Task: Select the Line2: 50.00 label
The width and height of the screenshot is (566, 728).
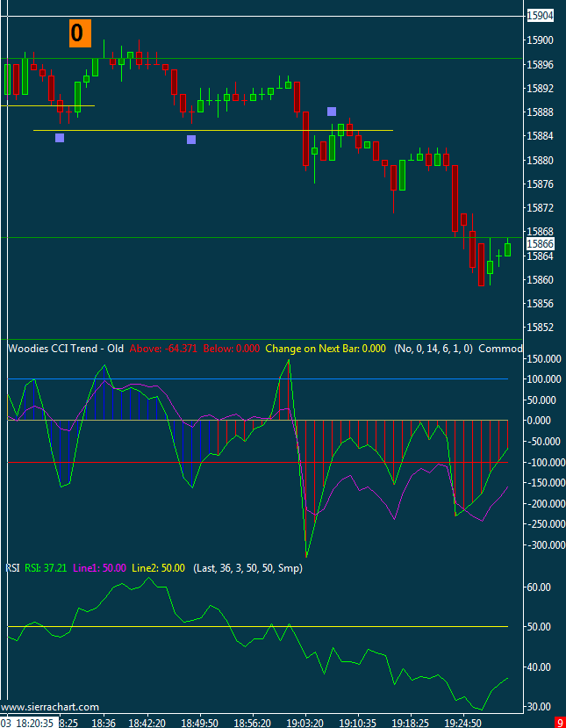Action: pos(159,568)
